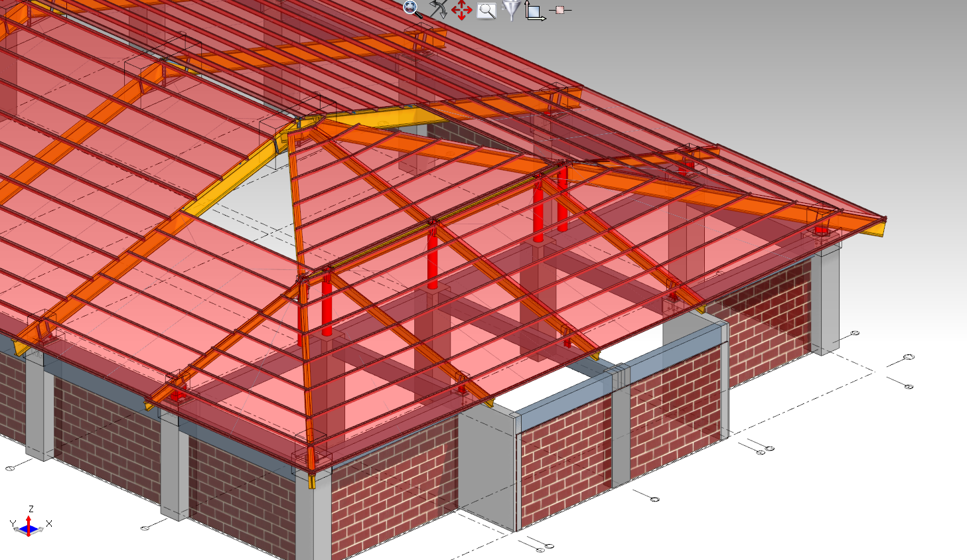967x560 pixels.
Task: Select the red four-arrow Pan tool
Action: (461, 10)
